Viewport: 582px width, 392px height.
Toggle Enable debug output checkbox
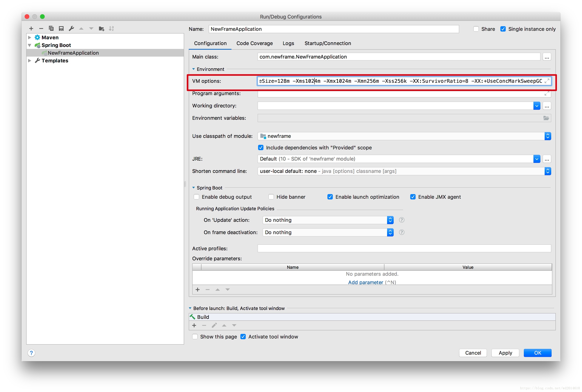(x=196, y=196)
